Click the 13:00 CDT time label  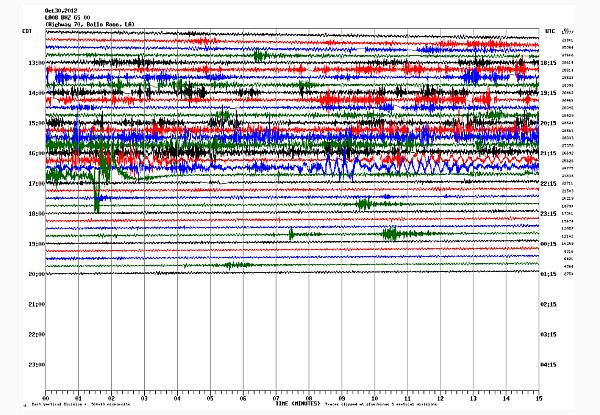tap(33, 62)
